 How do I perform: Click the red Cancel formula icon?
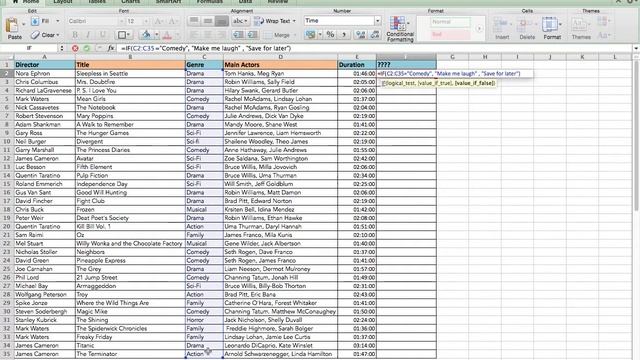tap(75, 48)
